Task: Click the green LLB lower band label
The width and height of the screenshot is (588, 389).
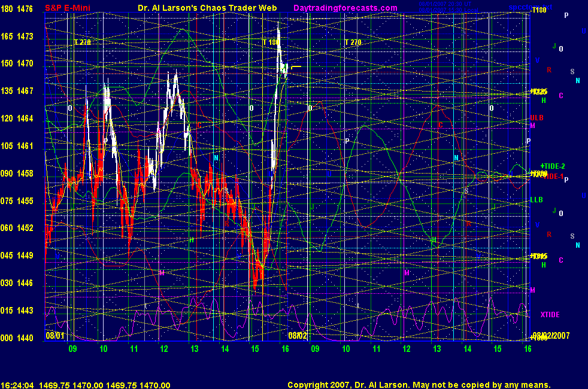Action: click(x=537, y=200)
